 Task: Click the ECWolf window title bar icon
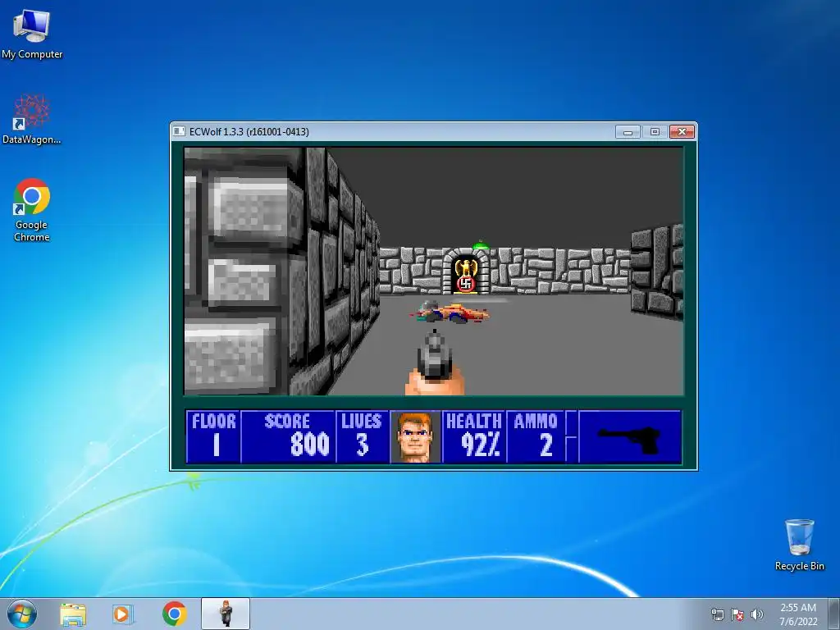pyautogui.click(x=179, y=131)
